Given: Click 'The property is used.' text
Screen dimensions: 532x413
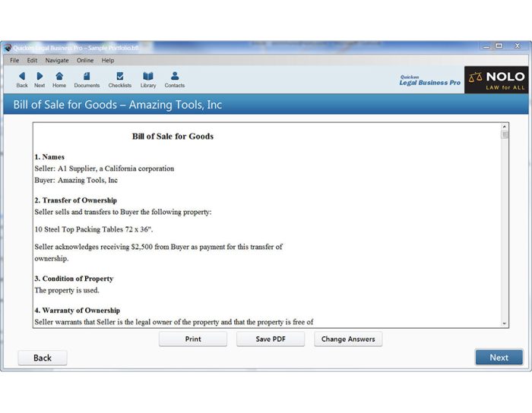Looking at the screenshot, I should pos(67,290).
